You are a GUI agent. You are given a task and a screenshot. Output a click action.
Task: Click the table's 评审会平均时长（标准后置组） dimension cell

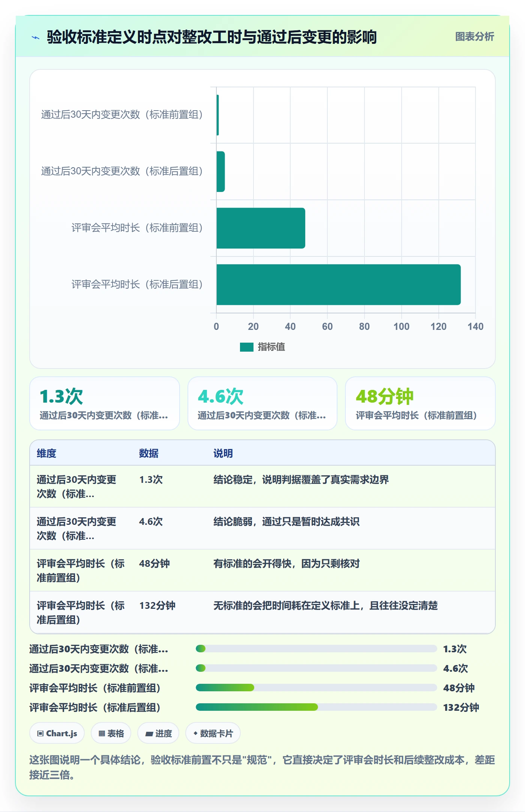point(81,613)
